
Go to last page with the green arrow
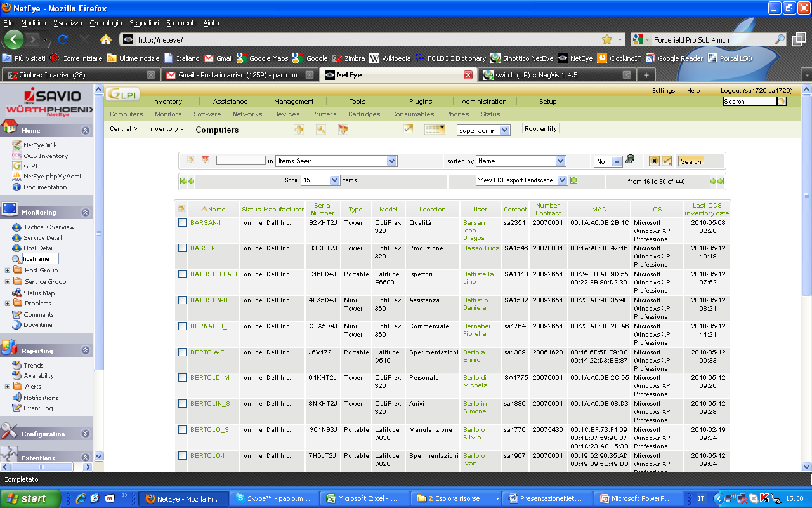click(x=721, y=182)
